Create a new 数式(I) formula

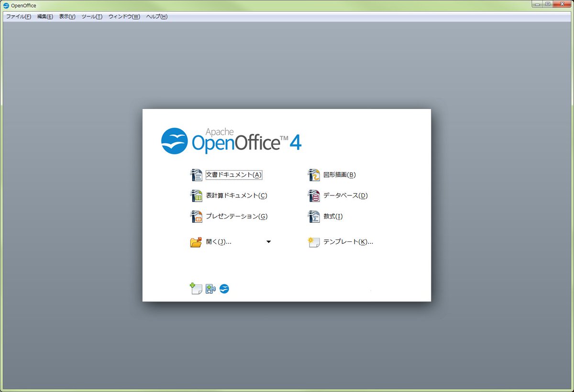click(x=325, y=217)
